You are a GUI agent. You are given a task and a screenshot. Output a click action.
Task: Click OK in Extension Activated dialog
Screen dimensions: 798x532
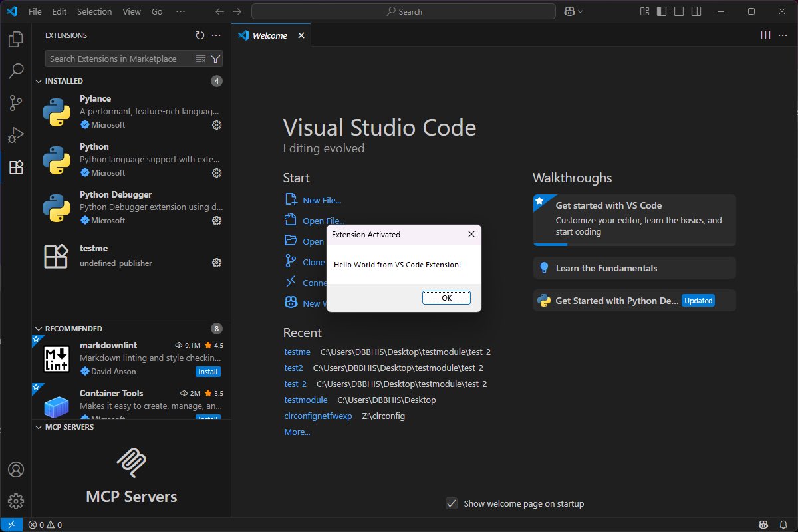click(446, 298)
